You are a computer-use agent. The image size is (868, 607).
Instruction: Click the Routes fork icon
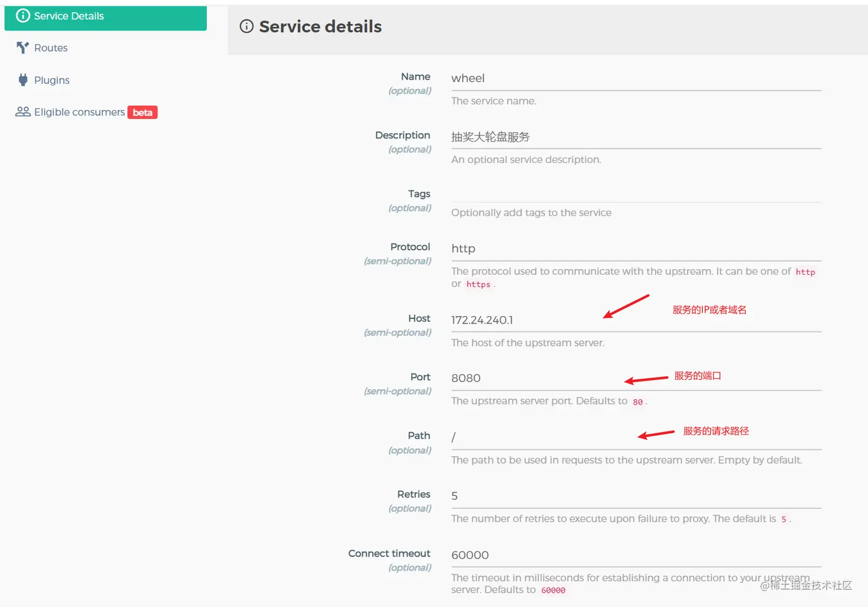[x=23, y=48]
